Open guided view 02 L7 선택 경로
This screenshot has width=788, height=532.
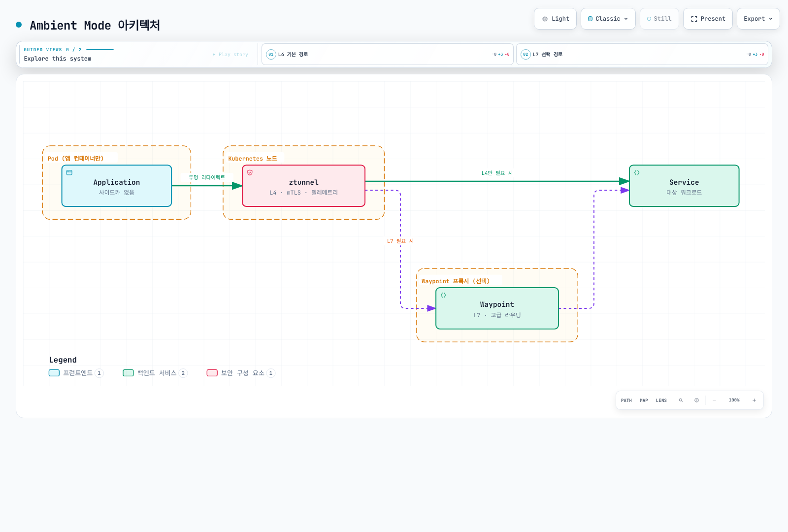pos(642,54)
